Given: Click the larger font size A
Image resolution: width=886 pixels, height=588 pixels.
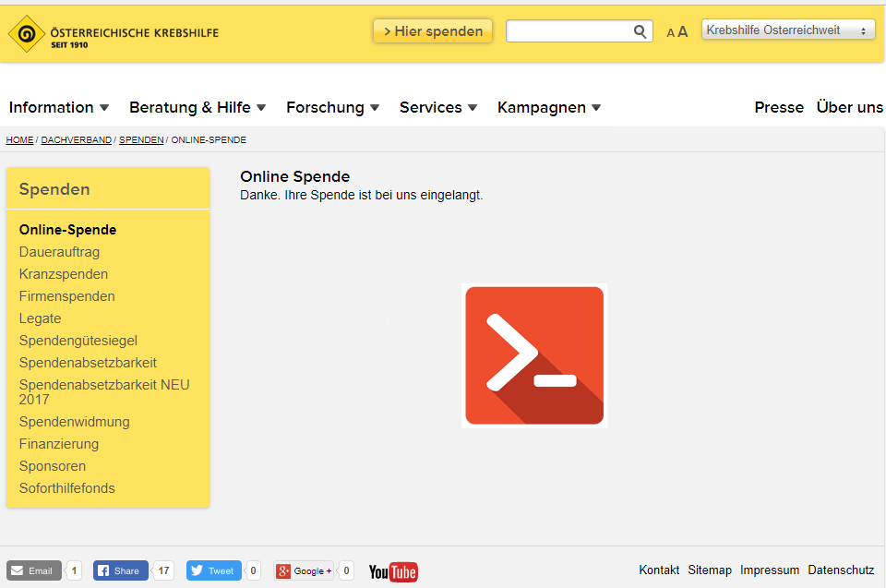Looking at the screenshot, I should pyautogui.click(x=683, y=31).
